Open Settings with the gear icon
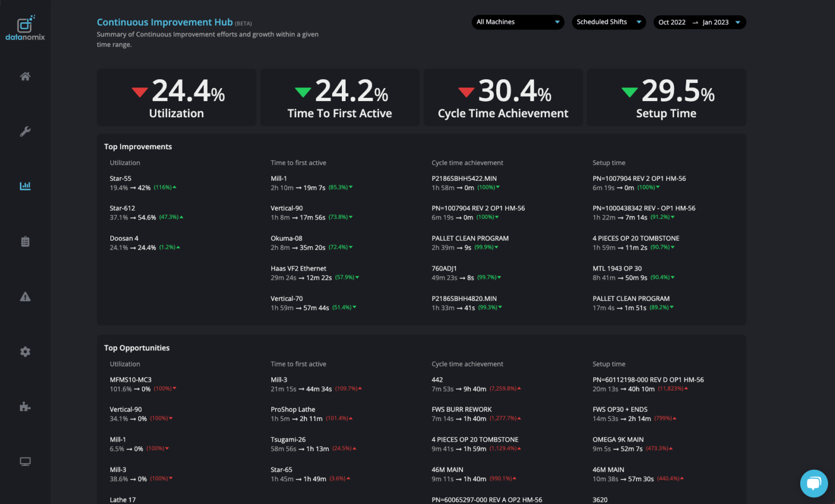Screen dimensions: 835x504 coord(25,351)
